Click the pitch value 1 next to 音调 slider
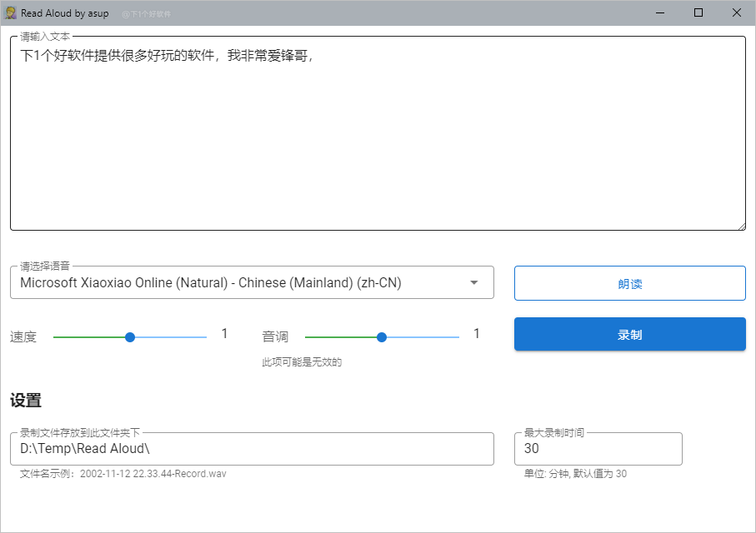756x533 pixels. [x=477, y=333]
